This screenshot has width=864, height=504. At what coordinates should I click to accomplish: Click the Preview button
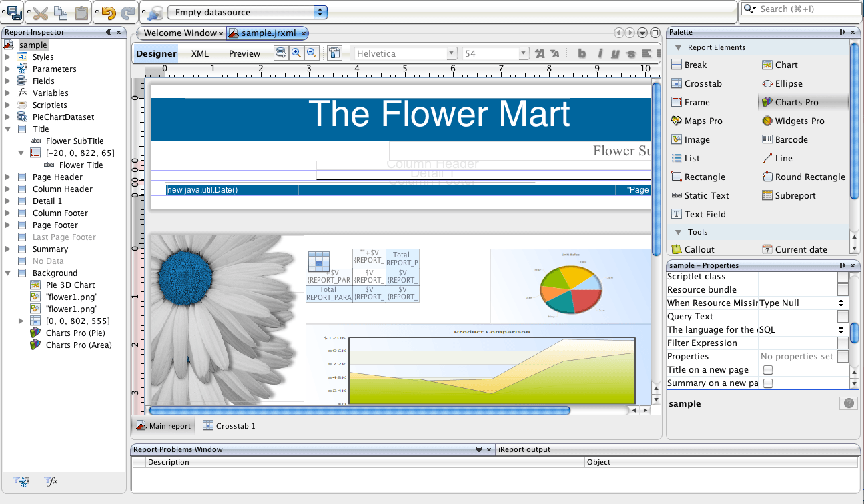coord(244,53)
